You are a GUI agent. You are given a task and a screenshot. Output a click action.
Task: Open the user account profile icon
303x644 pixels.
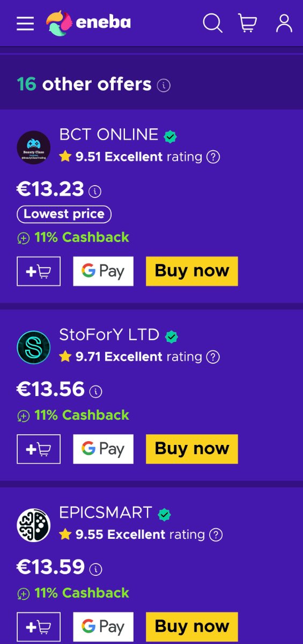pos(284,23)
